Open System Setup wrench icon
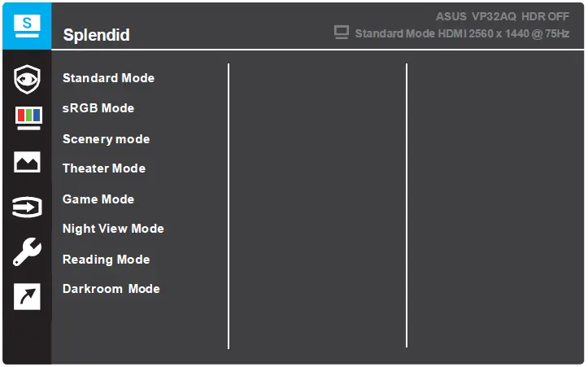Image resolution: width=588 pixels, height=367 pixels. 27,252
